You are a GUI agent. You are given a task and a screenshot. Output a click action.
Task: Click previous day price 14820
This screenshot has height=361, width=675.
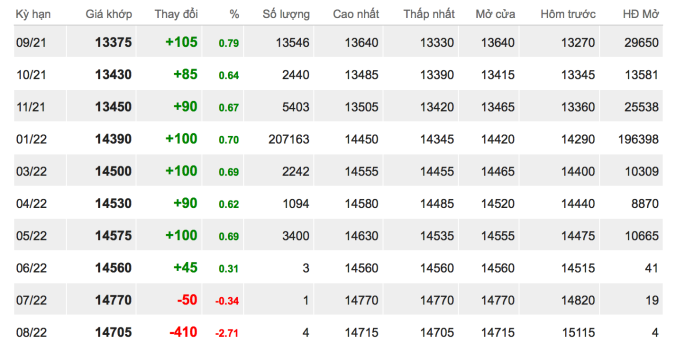point(578,300)
